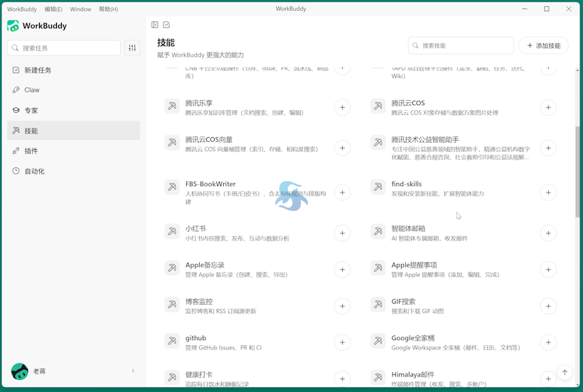Click the WorkBuddy logo icon
Screen dimensions: 583x392
[13, 26]
